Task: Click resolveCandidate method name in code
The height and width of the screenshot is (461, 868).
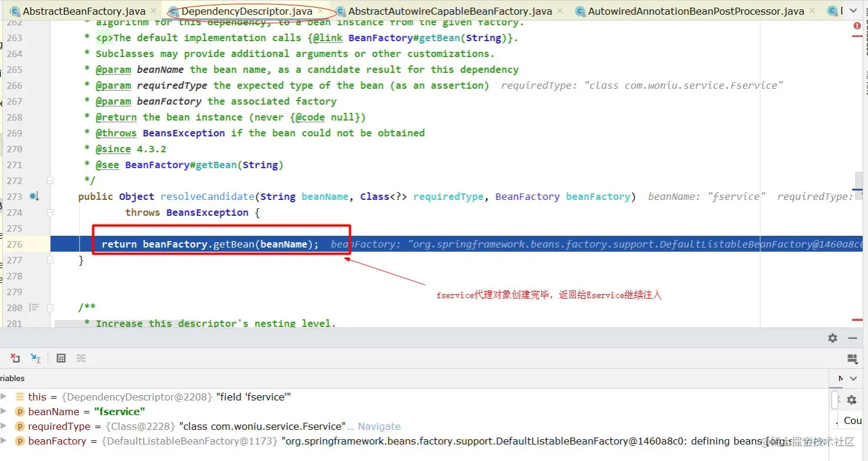Action: click(207, 196)
